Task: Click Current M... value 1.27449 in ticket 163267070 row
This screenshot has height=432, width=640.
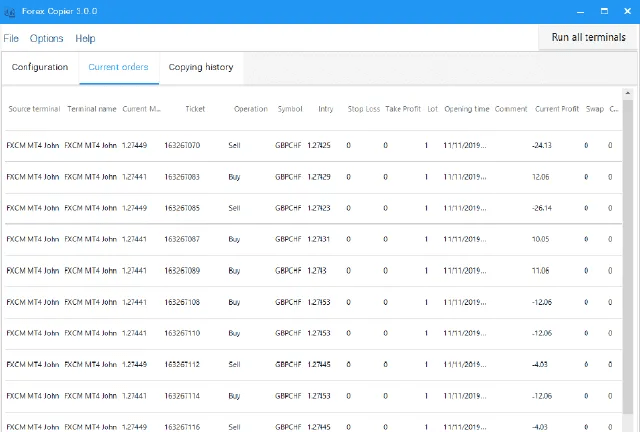Action: 134,145
